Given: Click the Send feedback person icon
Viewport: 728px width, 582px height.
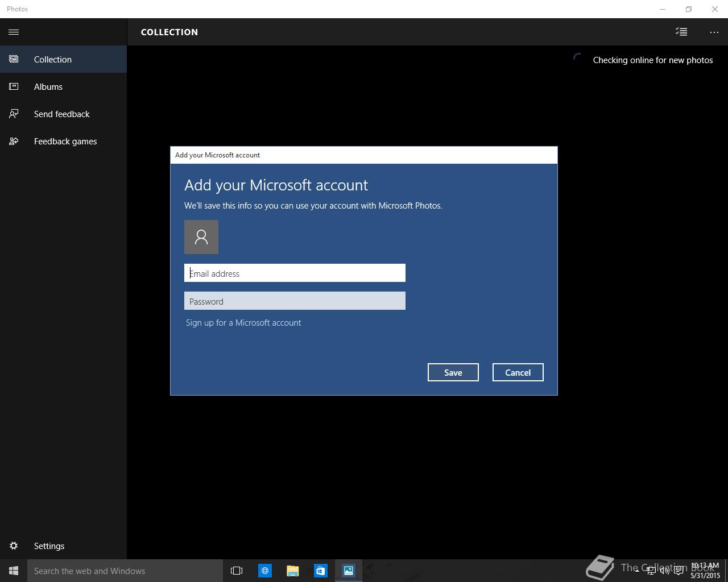Looking at the screenshot, I should (14, 114).
